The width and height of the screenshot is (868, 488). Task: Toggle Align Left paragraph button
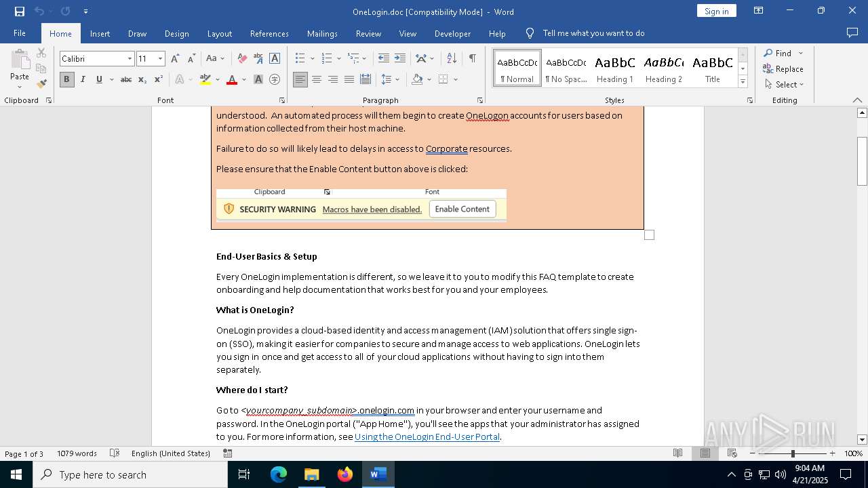click(300, 79)
